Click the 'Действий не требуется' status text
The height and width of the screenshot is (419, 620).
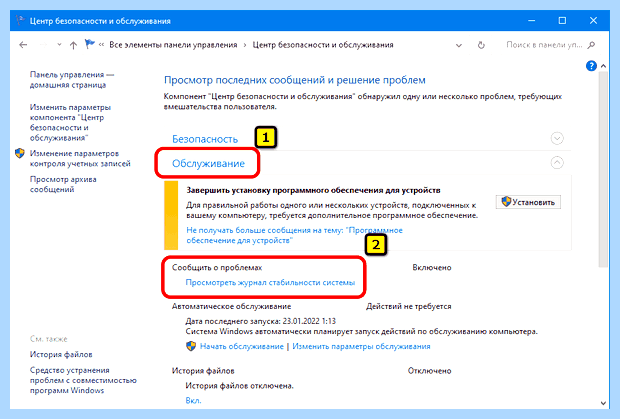point(408,306)
